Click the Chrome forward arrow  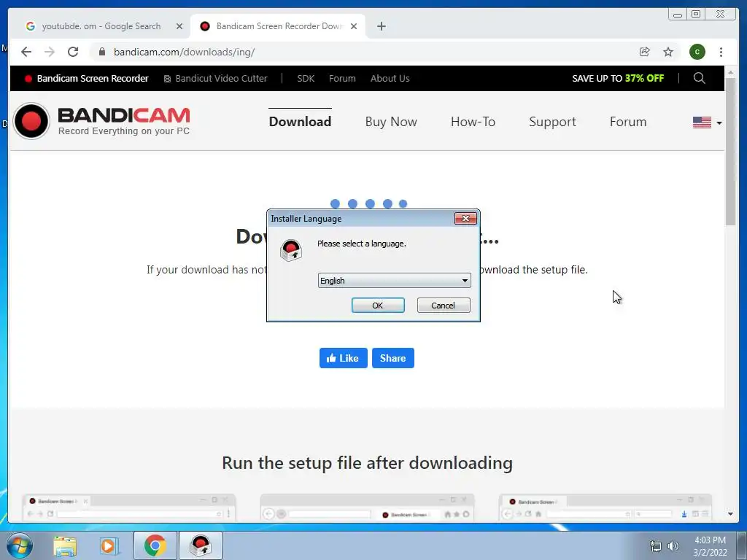(x=50, y=52)
